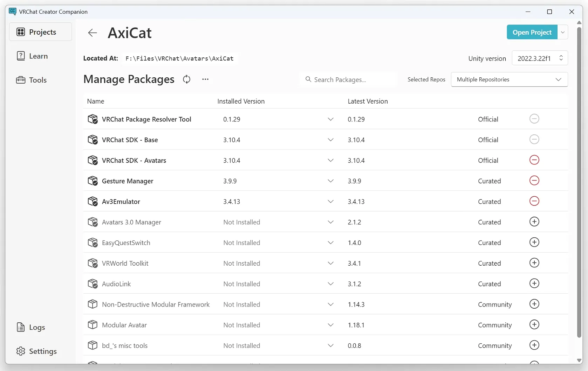Expand version dropdown for Modular Avatar
Image resolution: width=588 pixels, height=371 pixels.
[x=330, y=325]
